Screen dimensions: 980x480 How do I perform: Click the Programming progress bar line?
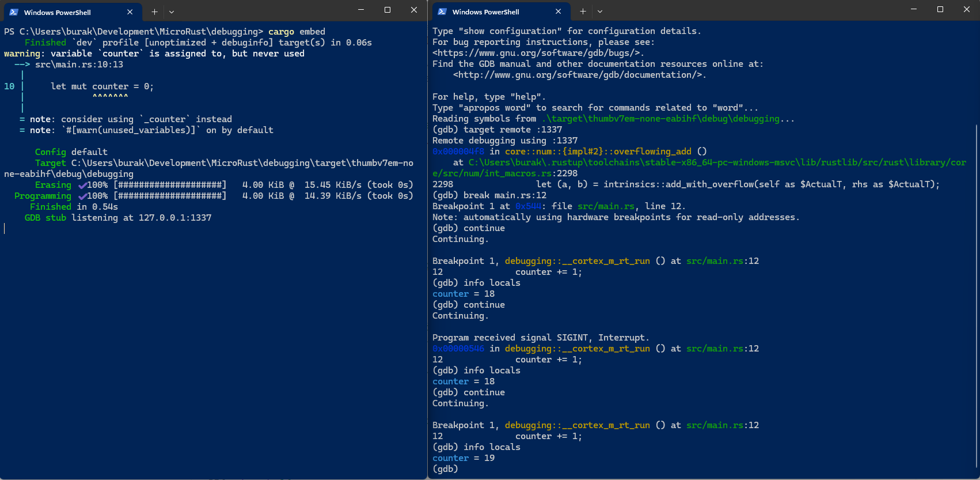[x=214, y=196]
